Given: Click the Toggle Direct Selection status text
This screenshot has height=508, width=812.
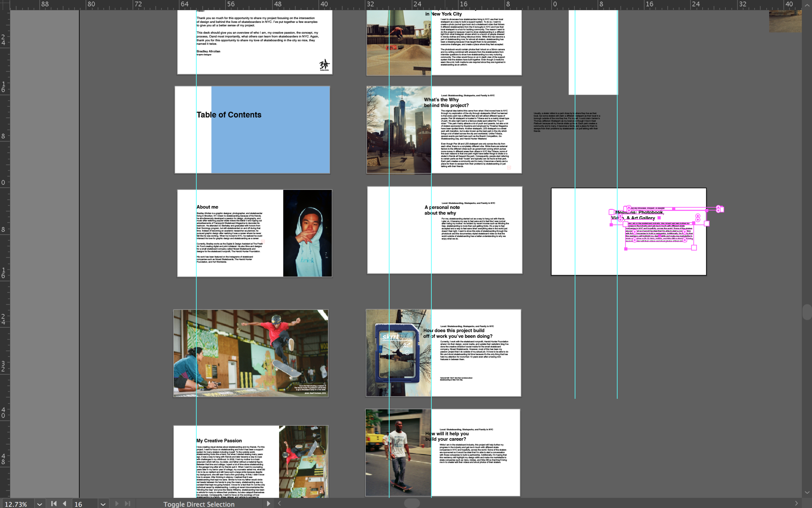Looking at the screenshot, I should coord(199,504).
